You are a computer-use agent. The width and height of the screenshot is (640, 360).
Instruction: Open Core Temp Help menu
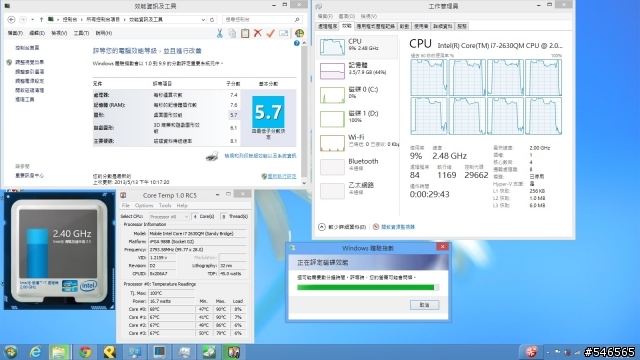click(182, 205)
